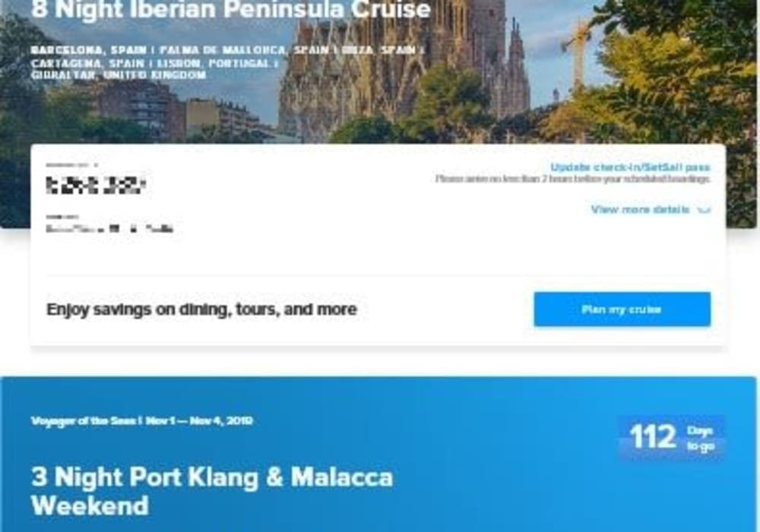Expand the chevron beside View more details
The image size is (760, 532).
[703, 210]
